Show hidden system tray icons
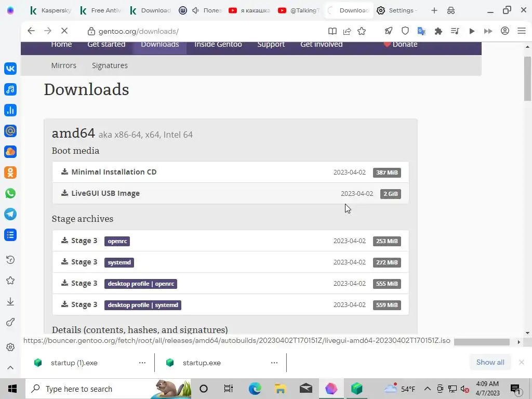The image size is (532, 399). pyautogui.click(x=428, y=389)
